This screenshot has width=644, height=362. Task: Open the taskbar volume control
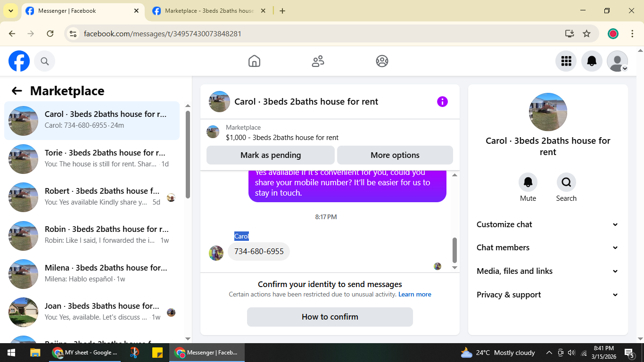(x=571, y=353)
